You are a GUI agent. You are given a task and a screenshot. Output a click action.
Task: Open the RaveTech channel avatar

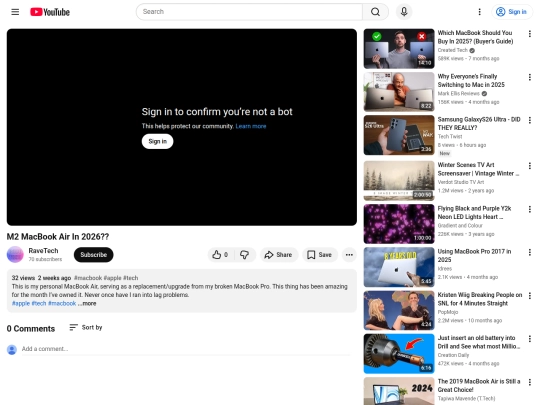coord(15,255)
